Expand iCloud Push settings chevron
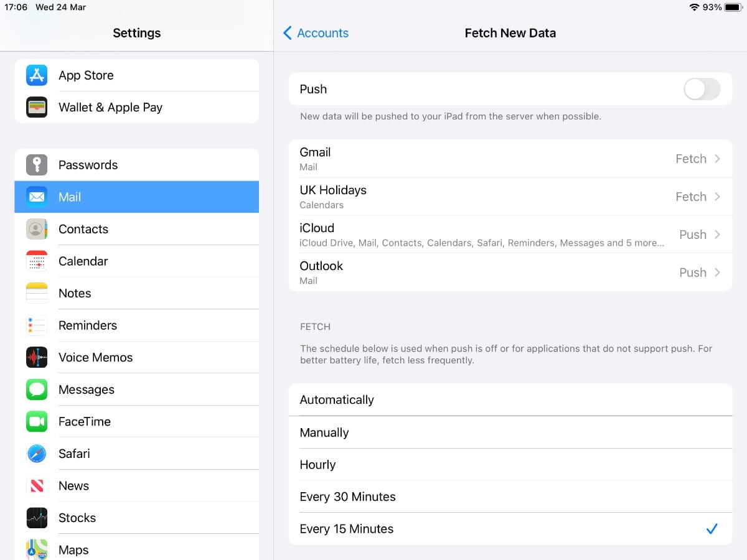The height and width of the screenshot is (560, 747). [717, 235]
